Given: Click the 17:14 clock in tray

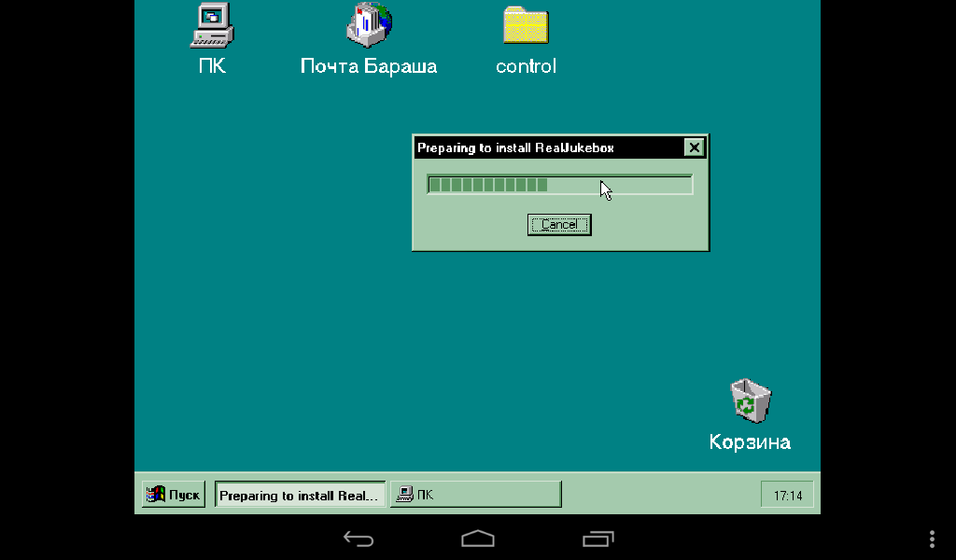Looking at the screenshot, I should [x=787, y=495].
